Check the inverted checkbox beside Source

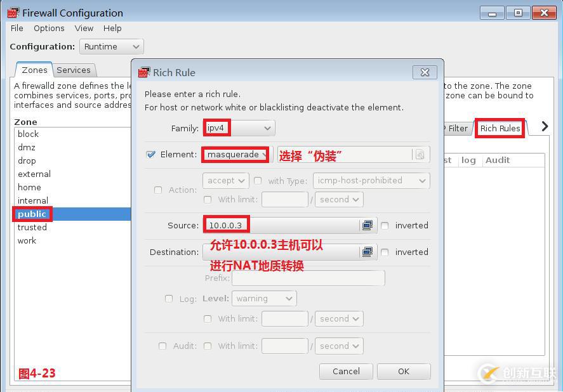[x=386, y=225]
